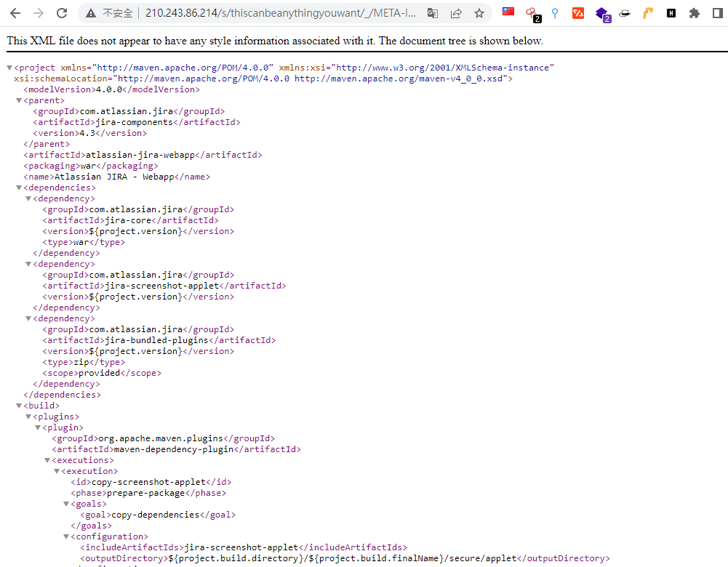Image resolution: width=728 pixels, height=567 pixels.
Task: Collapse the project root node
Action: coord(9,68)
